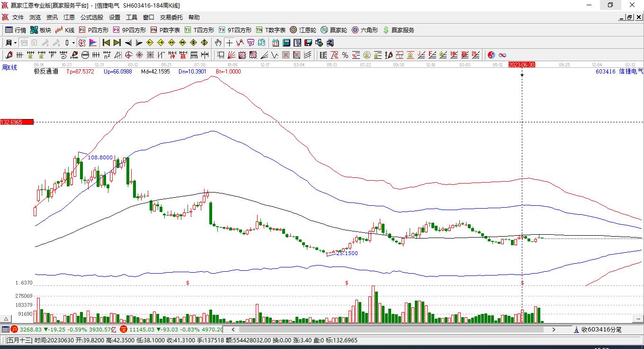Viewport: 644px width, 349px height.
Task: Open the 资讯 menu
Action: pos(52,18)
